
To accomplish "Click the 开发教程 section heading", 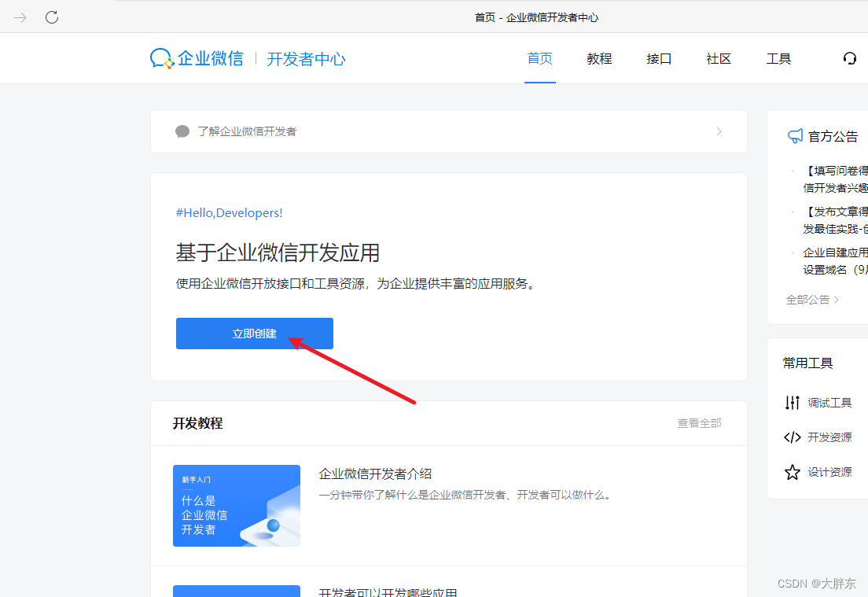I will coord(197,423).
